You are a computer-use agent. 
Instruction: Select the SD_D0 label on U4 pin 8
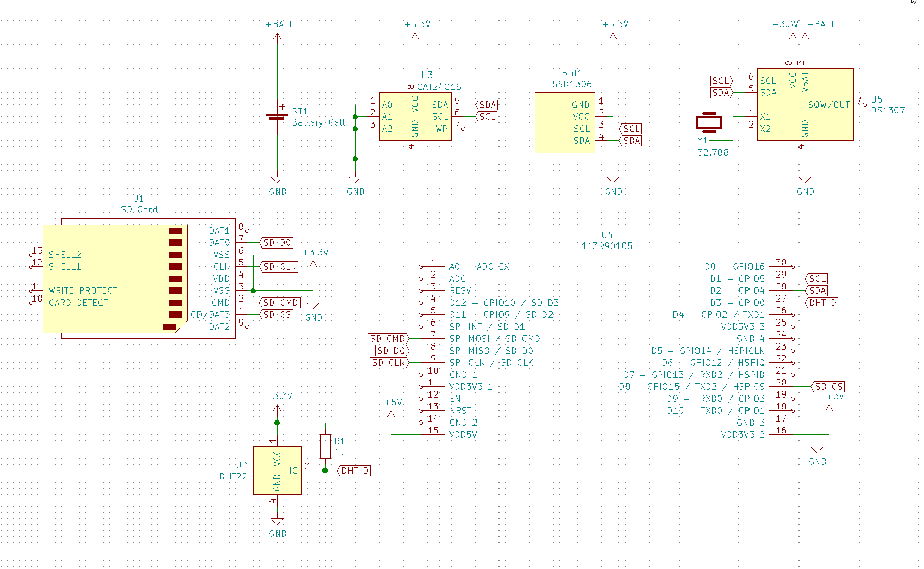click(392, 351)
